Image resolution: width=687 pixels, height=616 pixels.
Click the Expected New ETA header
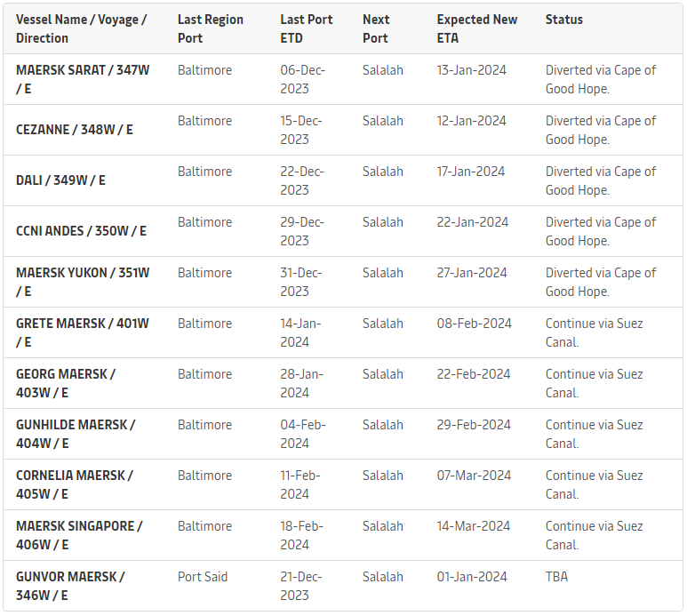(476, 28)
